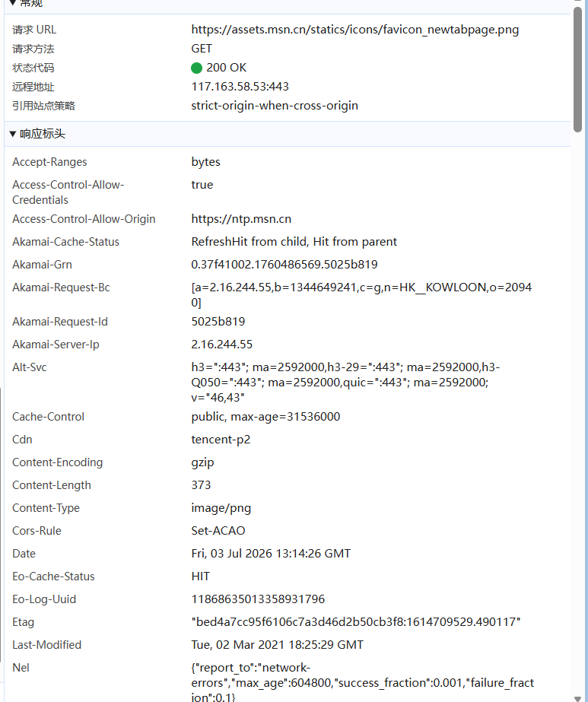Viewport: 588px width, 702px height.
Task: Click the Cdn value tencent-p2
Action: (221, 440)
